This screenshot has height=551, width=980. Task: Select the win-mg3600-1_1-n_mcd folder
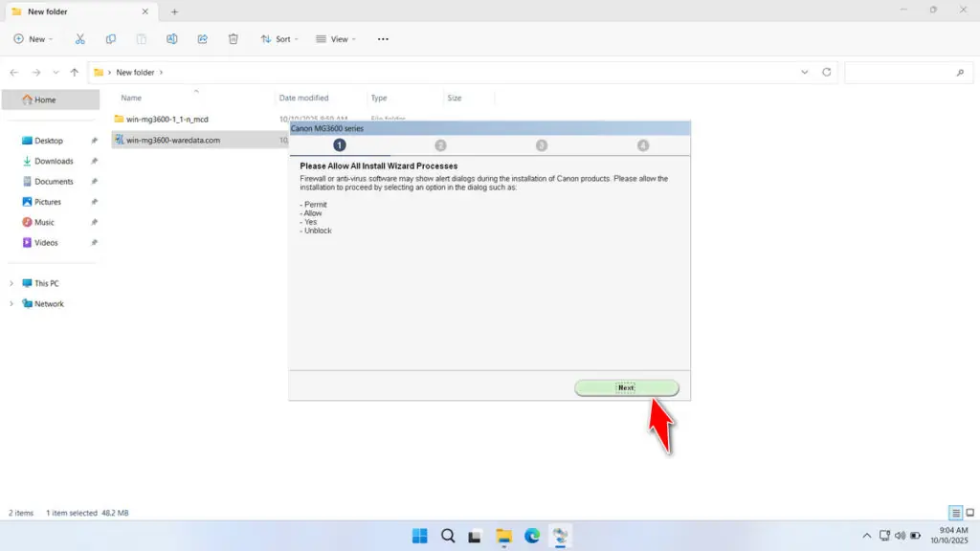click(x=169, y=119)
